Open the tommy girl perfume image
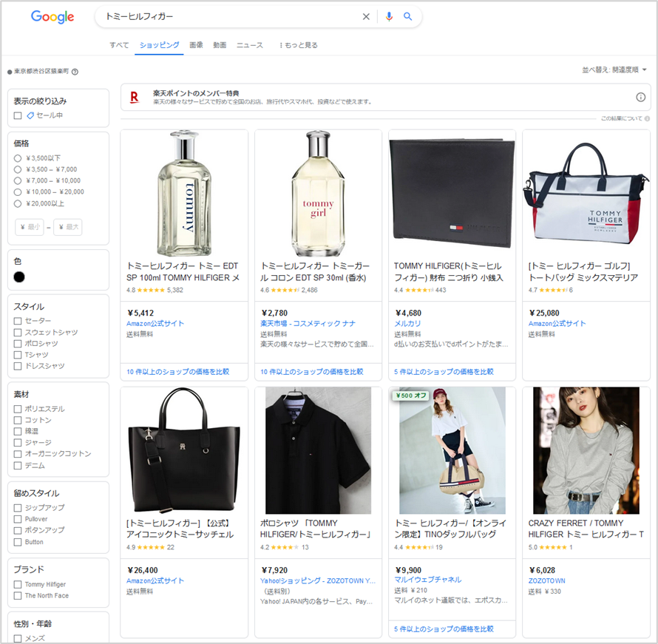Screen dimensions: 658x644 click(318, 194)
